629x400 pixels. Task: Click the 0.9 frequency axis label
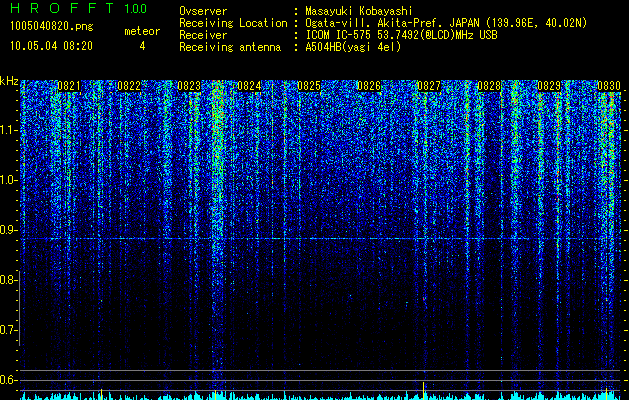tap(8, 230)
